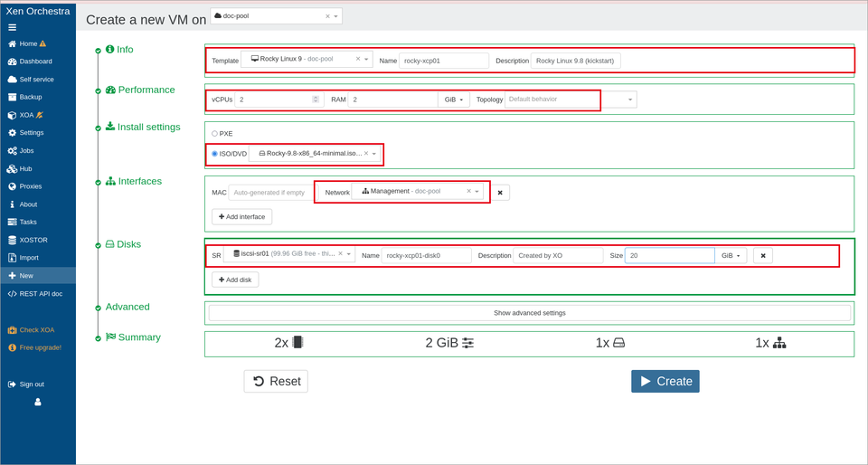This screenshot has width=868, height=465.
Task: Open the disk size GiB unit dropdown
Action: [731, 256]
